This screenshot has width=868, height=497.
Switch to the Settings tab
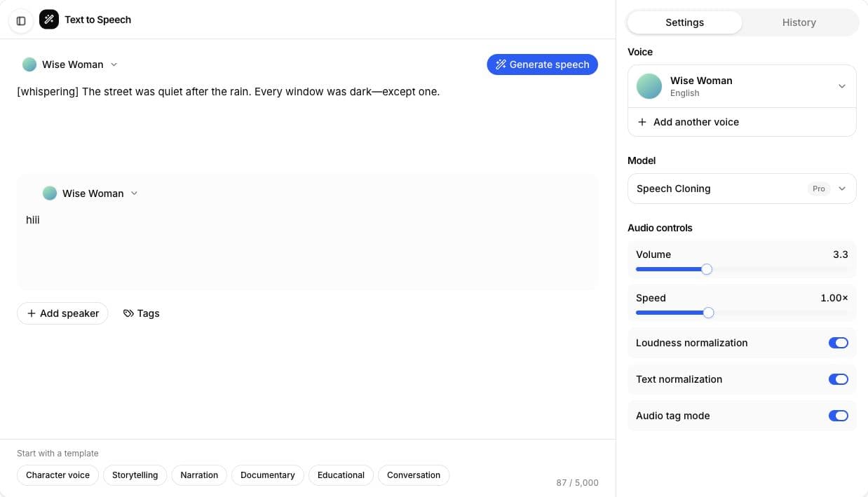pos(684,22)
